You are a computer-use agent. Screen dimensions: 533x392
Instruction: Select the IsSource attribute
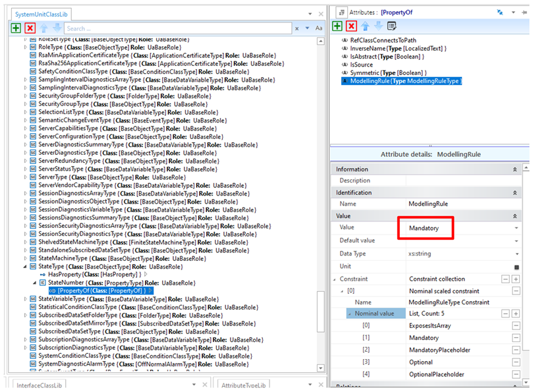pos(361,65)
